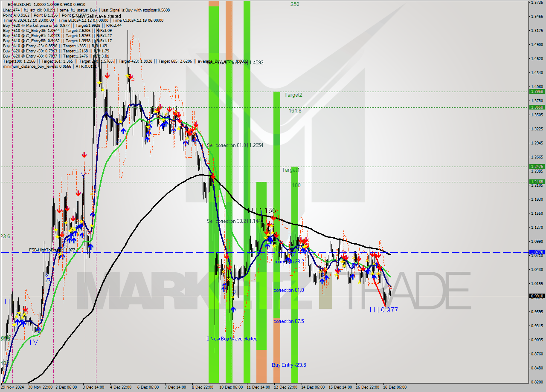Click the 'Buy %10 @ C_Entry38: 1.0644' line
This screenshot has height=392, width=546.
[x=57, y=30]
